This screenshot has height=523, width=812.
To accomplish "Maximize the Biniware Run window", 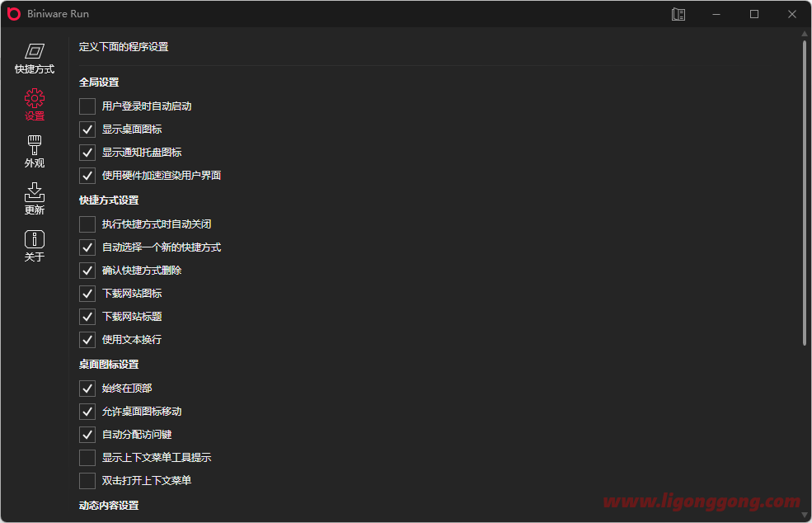I will (754, 14).
